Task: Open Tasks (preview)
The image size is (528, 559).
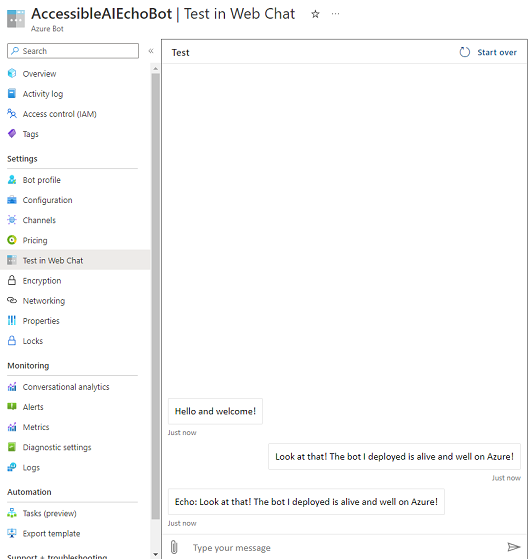Action: [x=50, y=513]
